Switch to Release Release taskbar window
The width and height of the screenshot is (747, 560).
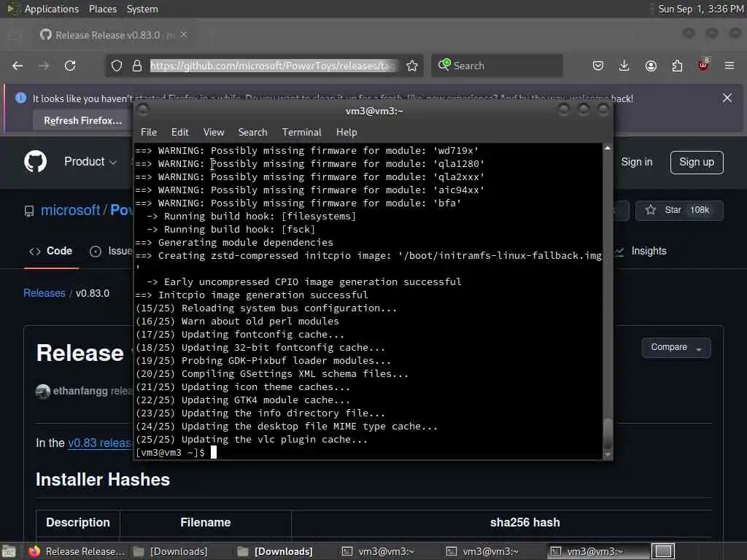pos(76,551)
